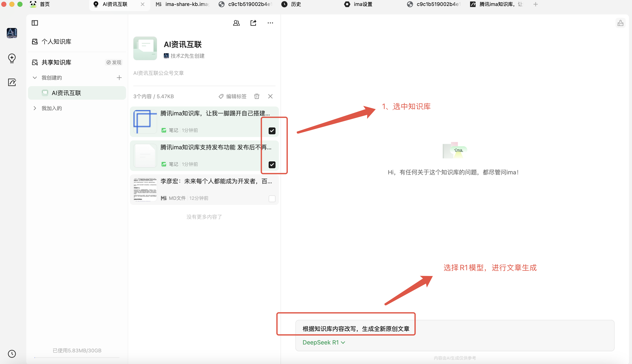Open the first 腾讯ima知识库 note thumbnail
Viewport: 632px width, 364px height.
[x=145, y=122]
